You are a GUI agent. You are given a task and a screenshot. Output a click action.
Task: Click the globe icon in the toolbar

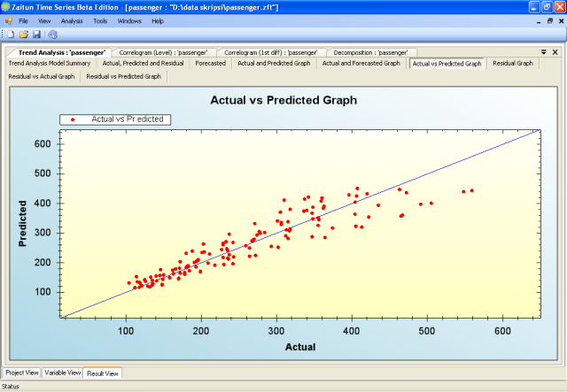(52, 35)
